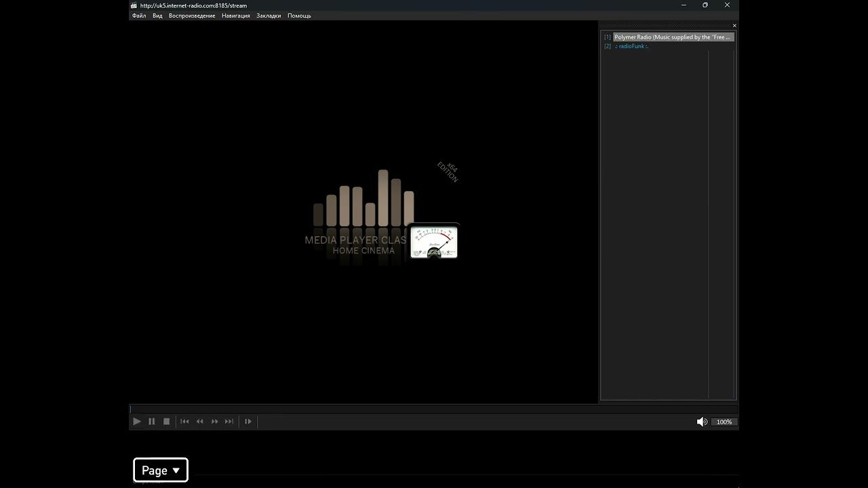Screen dimensions: 868x488
Task: Click the rewind (decrease speed) icon
Action: point(200,422)
